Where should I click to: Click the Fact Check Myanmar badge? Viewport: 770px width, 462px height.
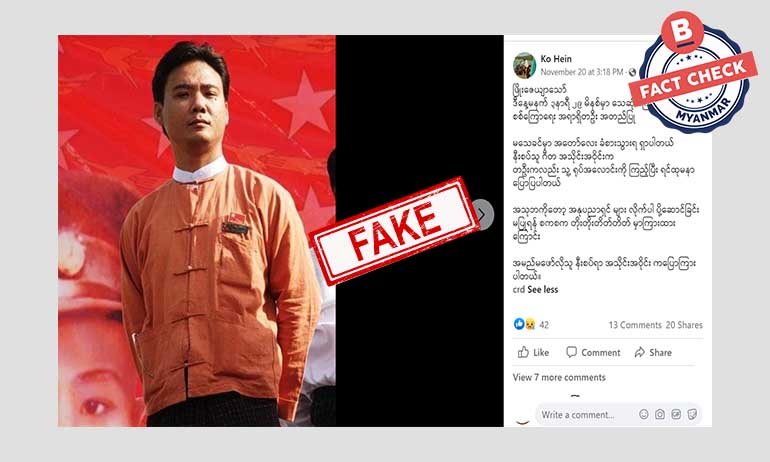[x=693, y=72]
